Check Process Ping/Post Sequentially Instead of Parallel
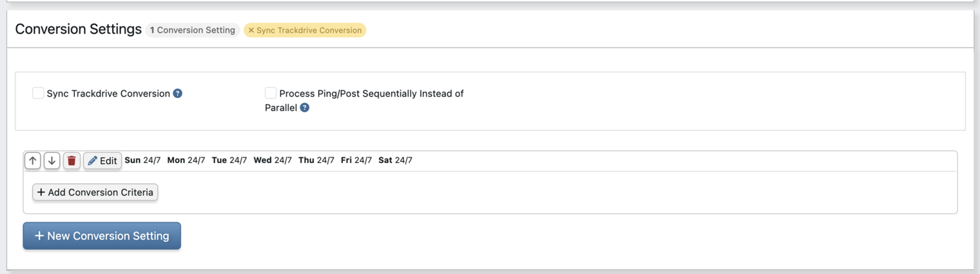The width and height of the screenshot is (980, 274). click(271, 93)
